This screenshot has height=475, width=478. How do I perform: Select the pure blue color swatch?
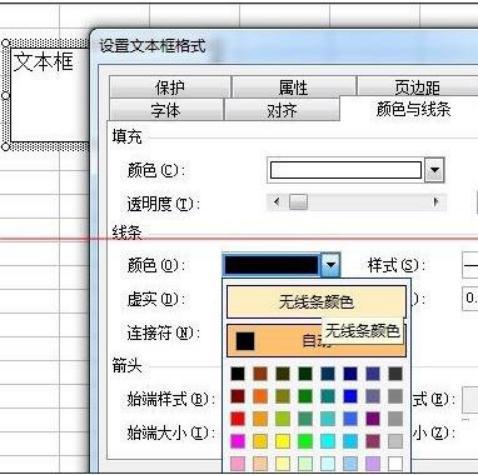pos(350,396)
